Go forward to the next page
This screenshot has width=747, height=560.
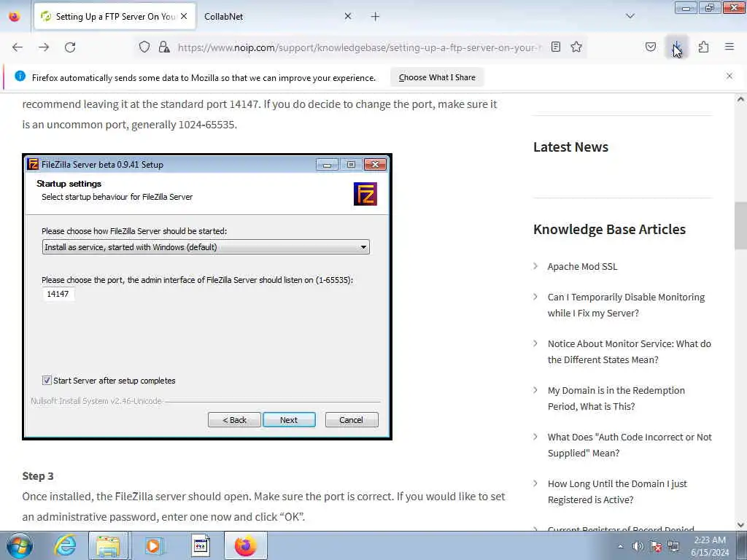click(x=44, y=47)
